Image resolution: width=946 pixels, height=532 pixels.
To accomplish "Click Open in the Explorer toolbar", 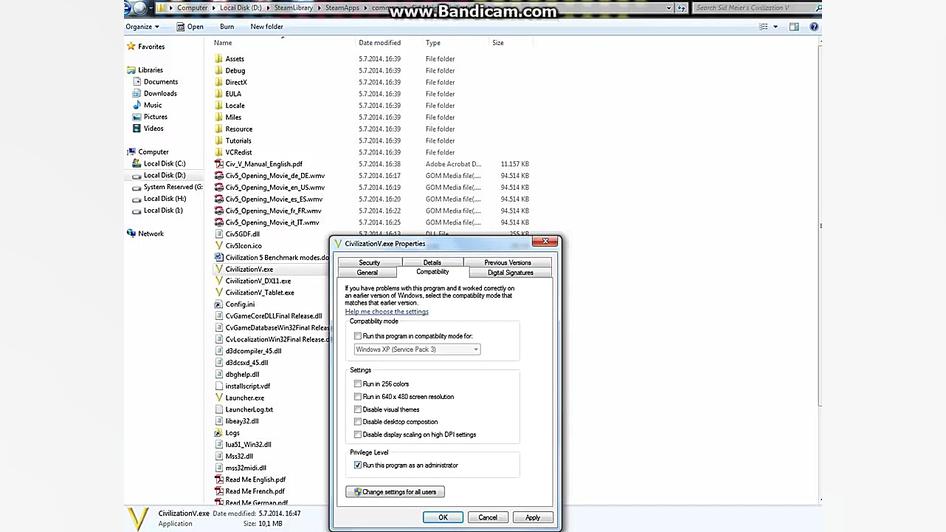I will pos(189,27).
